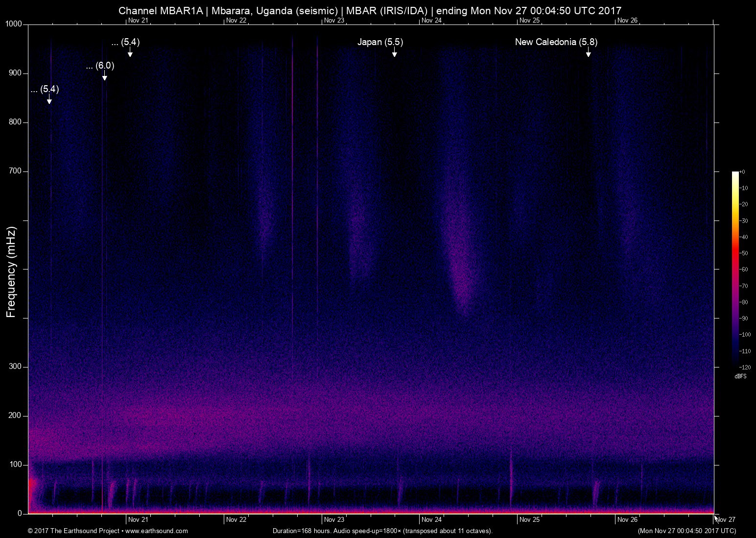This screenshot has width=756, height=538.
Task: Click the Frequency (mHz) axis title
Action: coord(11,272)
